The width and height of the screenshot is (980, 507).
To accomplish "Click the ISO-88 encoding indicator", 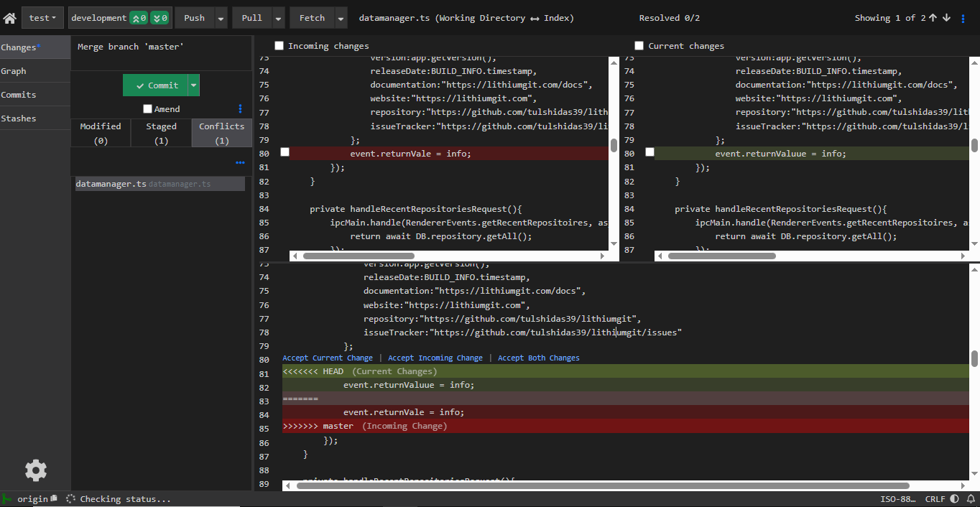I will tap(898, 498).
